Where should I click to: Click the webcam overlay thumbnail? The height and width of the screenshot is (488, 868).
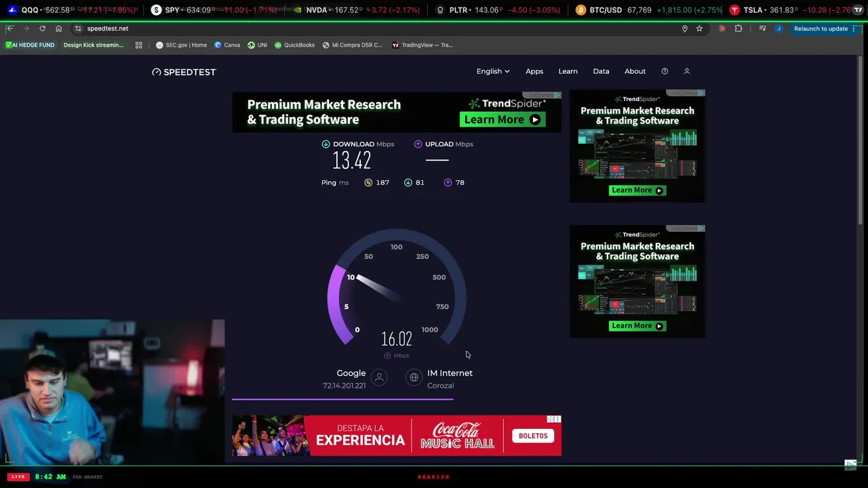click(112, 391)
